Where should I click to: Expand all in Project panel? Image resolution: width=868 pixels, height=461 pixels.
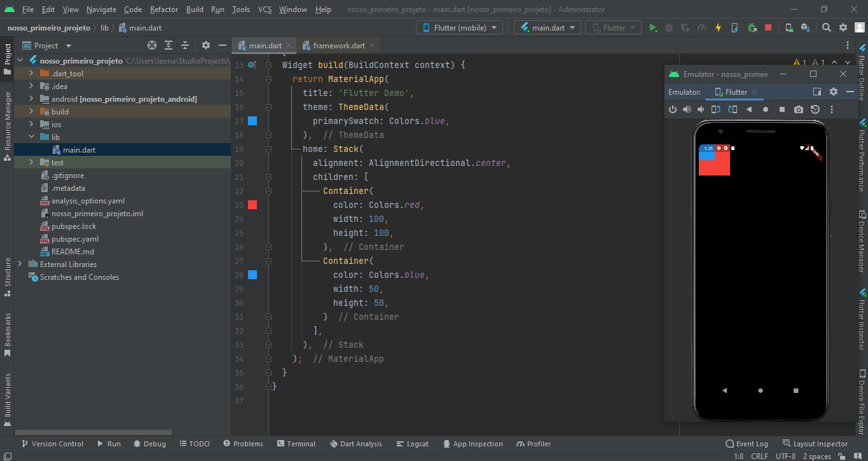(169, 45)
